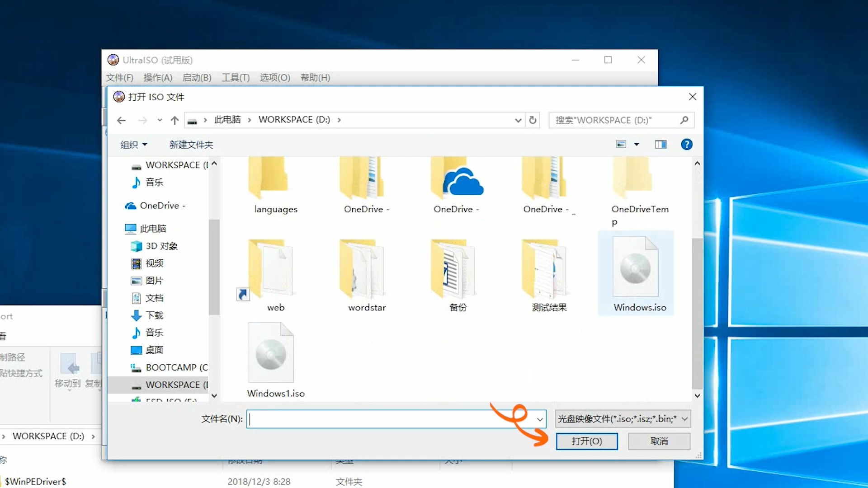Image resolution: width=868 pixels, height=488 pixels.
Task: Expand the address bar history dropdown
Action: 518,120
